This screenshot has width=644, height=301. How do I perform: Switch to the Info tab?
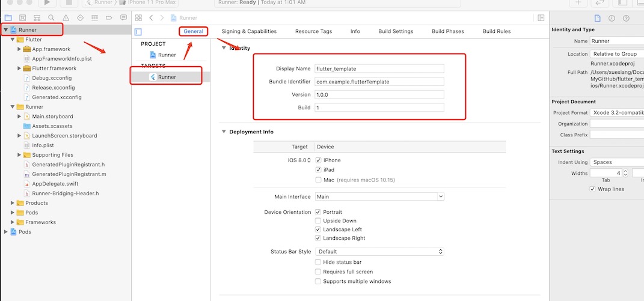355,31
